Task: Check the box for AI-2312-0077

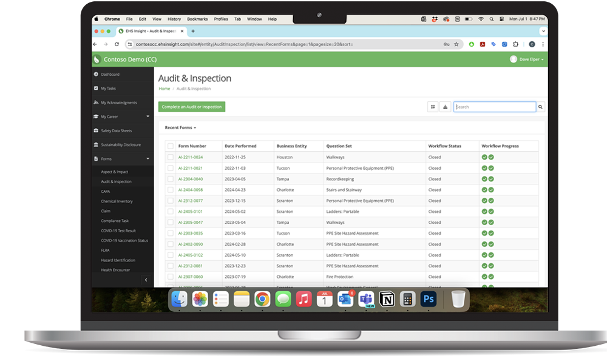Action: click(x=171, y=200)
